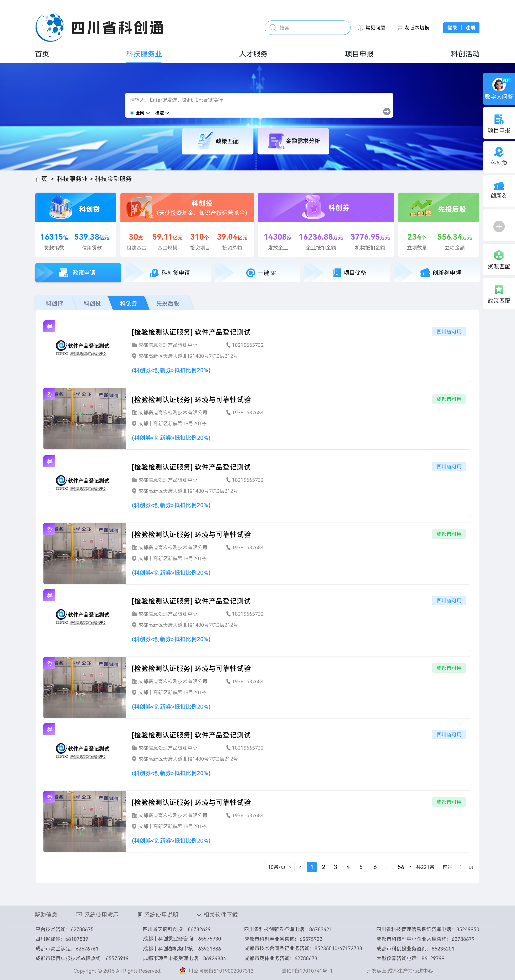The width and height of the screenshot is (515, 980).
Task: Open the 10条/页 page size dropdown
Action: click(279, 867)
